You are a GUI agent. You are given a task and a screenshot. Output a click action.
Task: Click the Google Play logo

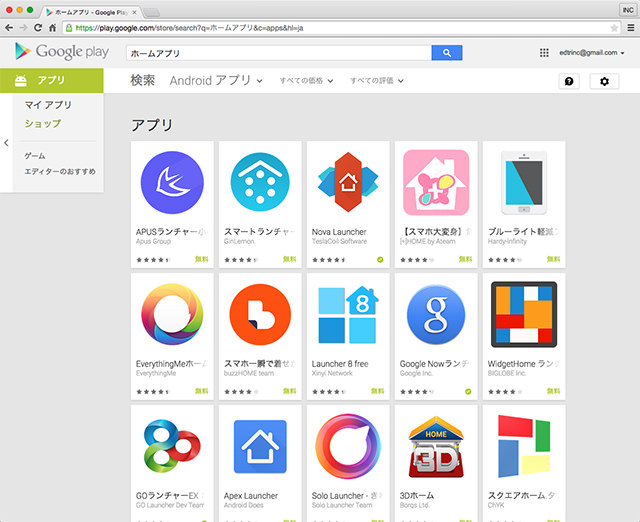tap(62, 52)
